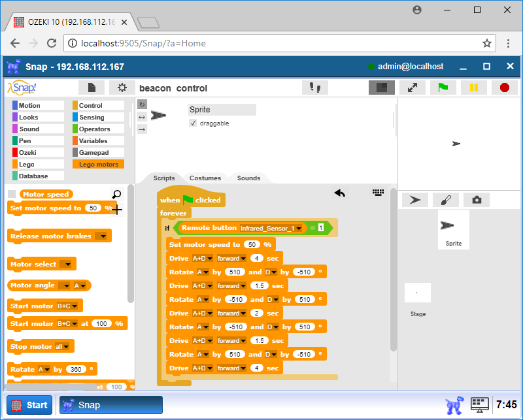Edit the 50 value in palette speed block
The image size is (523, 420).
93,208
